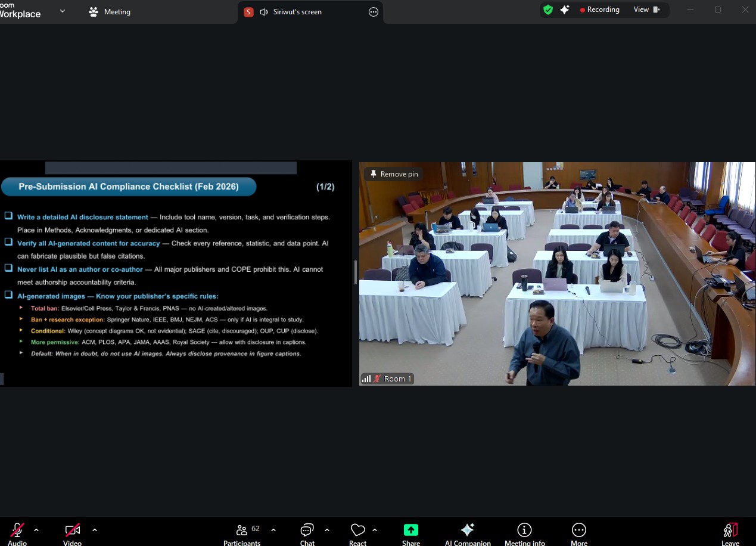Click the green encryption shield icon

click(x=547, y=10)
